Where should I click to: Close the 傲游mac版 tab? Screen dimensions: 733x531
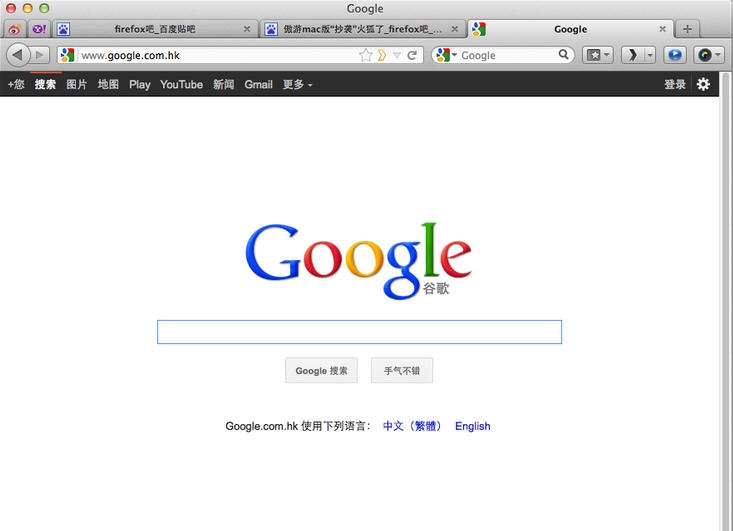coord(454,29)
